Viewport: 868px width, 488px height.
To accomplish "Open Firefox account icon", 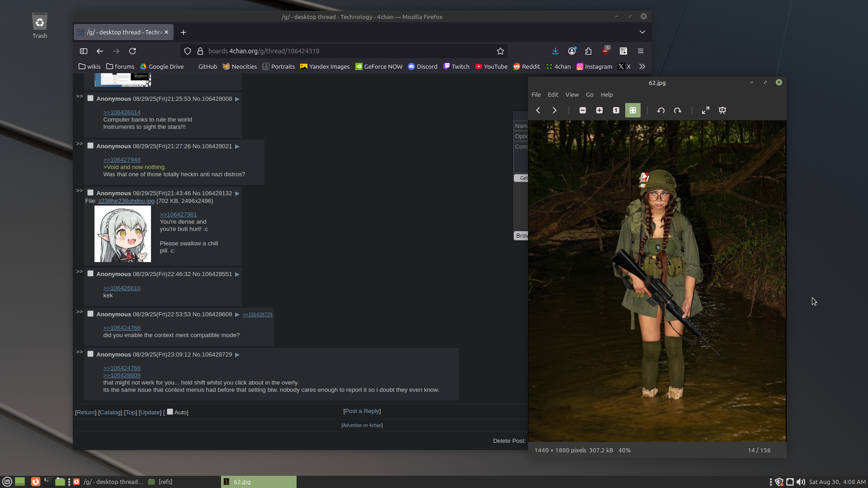I will pyautogui.click(x=572, y=51).
